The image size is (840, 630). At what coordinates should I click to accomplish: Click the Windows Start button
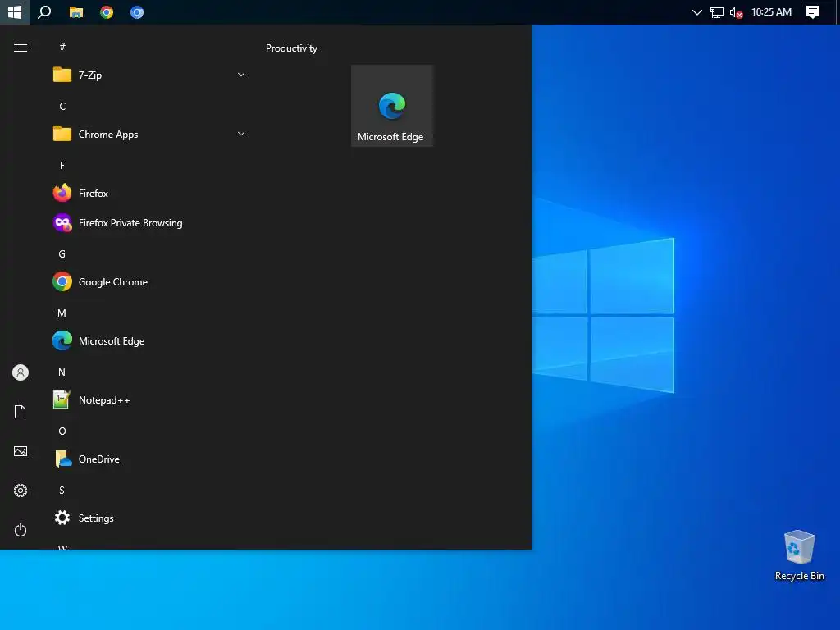(x=15, y=11)
